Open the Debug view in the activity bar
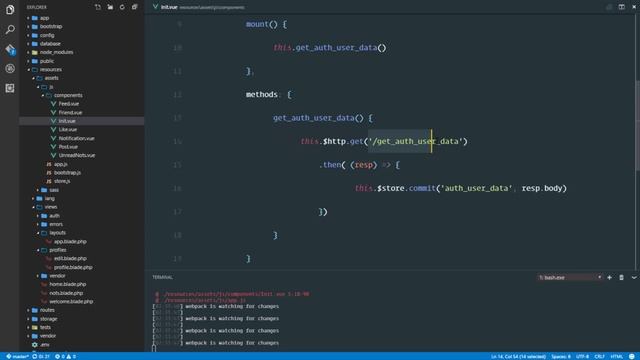The height and width of the screenshot is (360, 640). (x=10, y=69)
